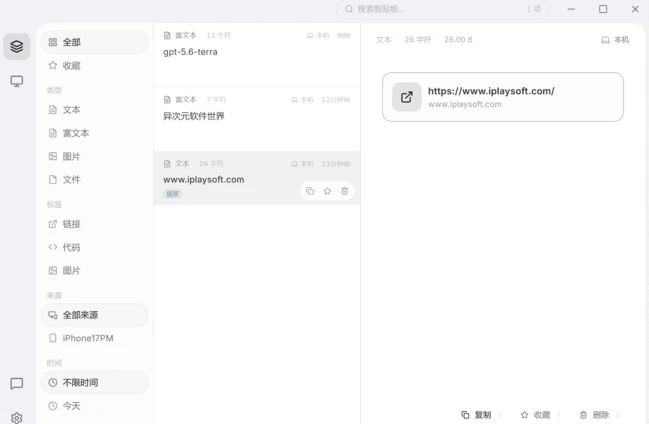This screenshot has height=424, width=649.
Task: Open the link preview external-link icon
Action: point(406,97)
